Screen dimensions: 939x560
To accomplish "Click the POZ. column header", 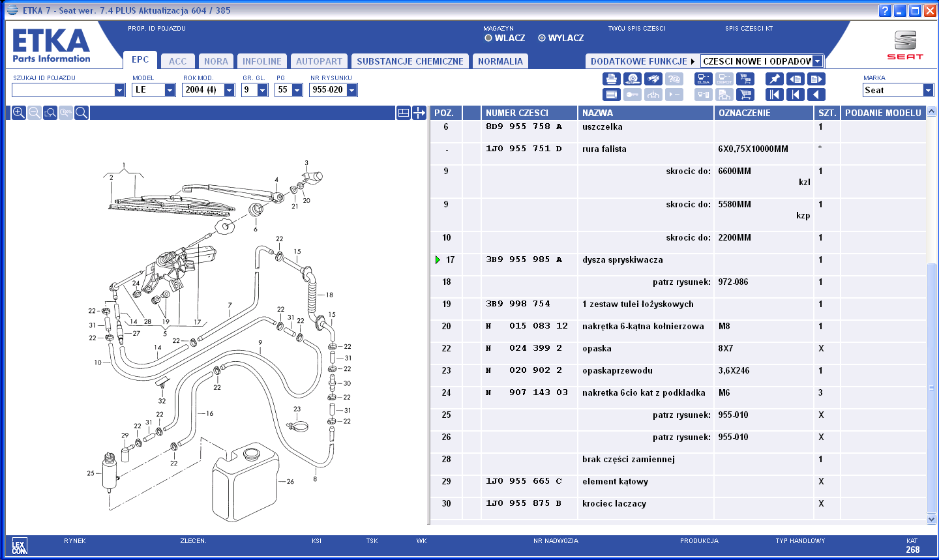I will (447, 113).
